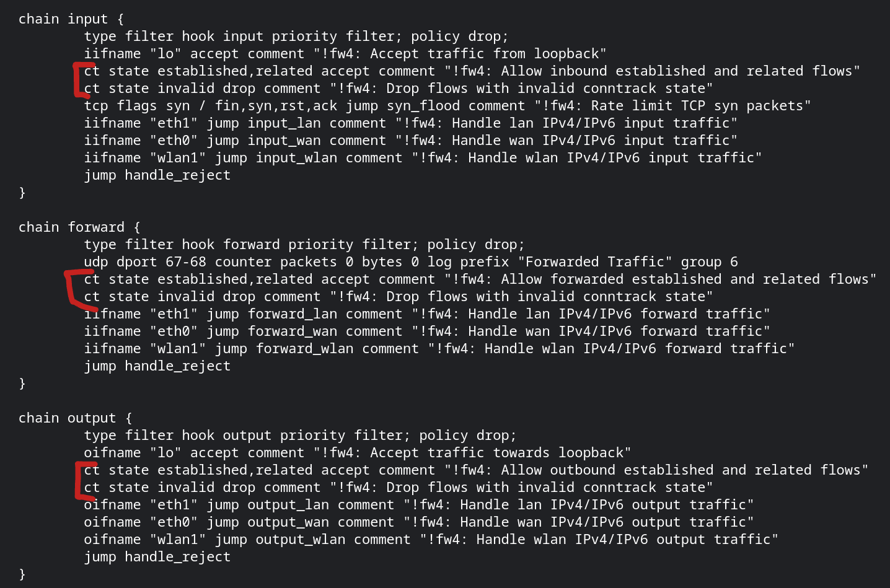
Task: Click the output_lan jump rule line
Action: [419, 505]
